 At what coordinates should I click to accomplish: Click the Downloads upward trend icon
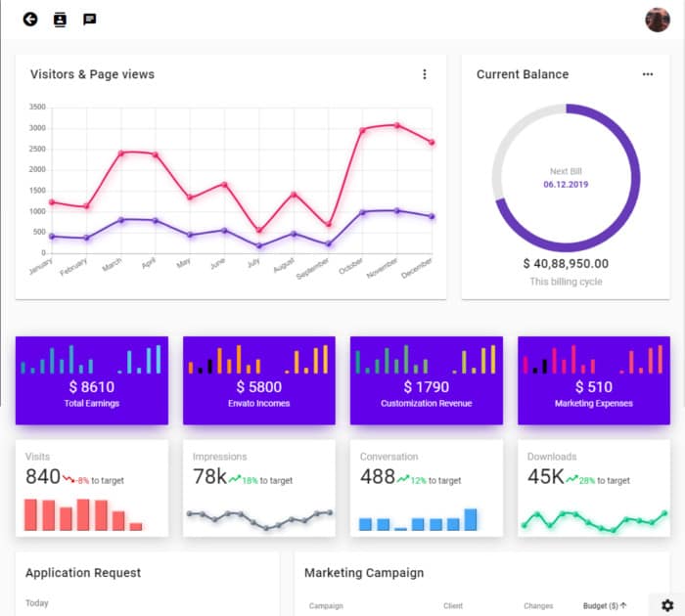(570, 479)
